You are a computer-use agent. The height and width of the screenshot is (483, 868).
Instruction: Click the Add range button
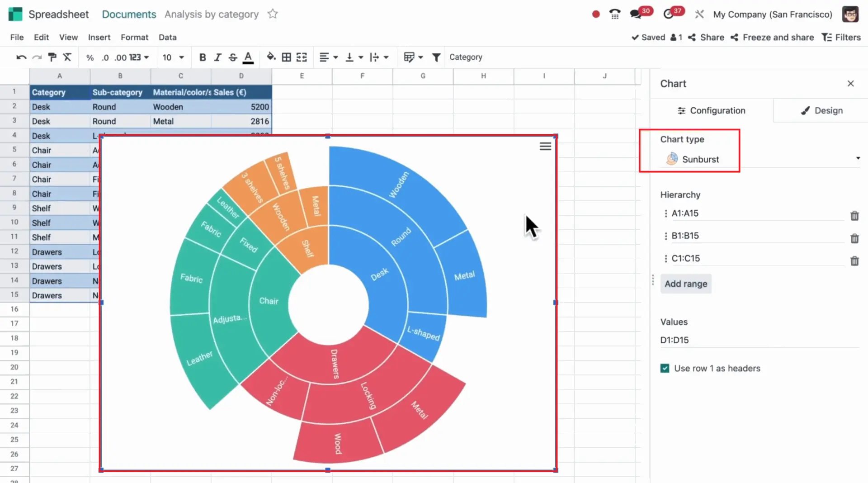tap(685, 284)
